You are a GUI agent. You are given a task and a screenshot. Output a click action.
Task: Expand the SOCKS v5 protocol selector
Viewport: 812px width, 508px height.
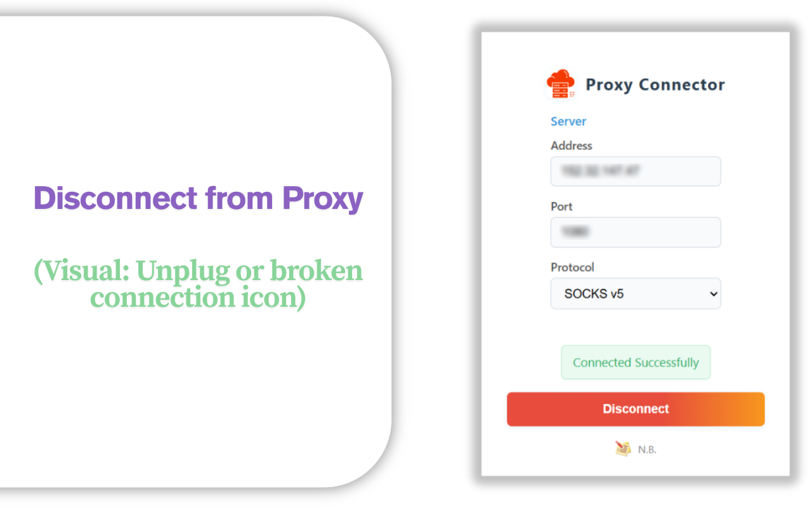point(635,293)
